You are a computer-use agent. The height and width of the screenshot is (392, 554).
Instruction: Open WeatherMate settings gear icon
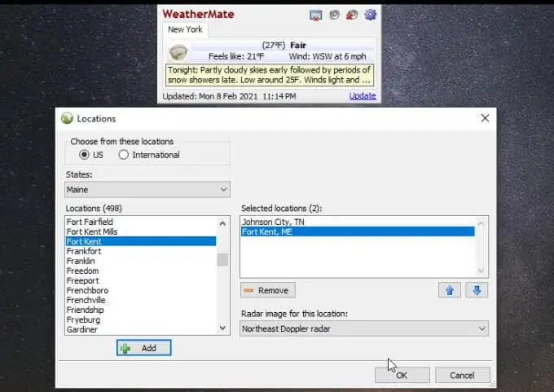click(x=370, y=15)
